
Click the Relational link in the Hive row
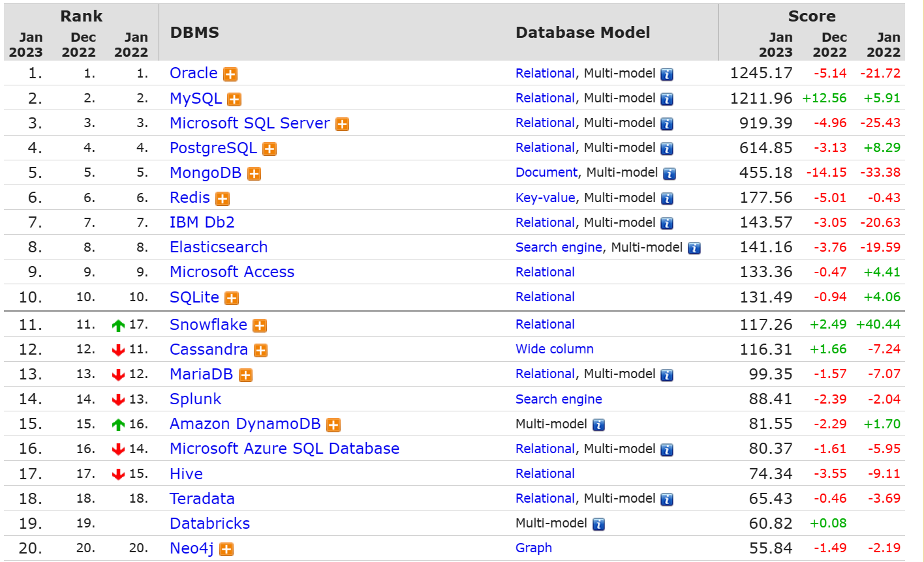pyautogui.click(x=545, y=474)
